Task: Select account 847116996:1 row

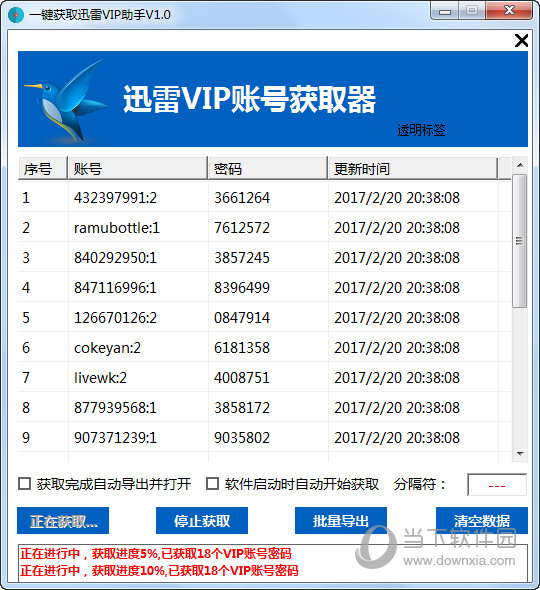Action: (x=264, y=287)
